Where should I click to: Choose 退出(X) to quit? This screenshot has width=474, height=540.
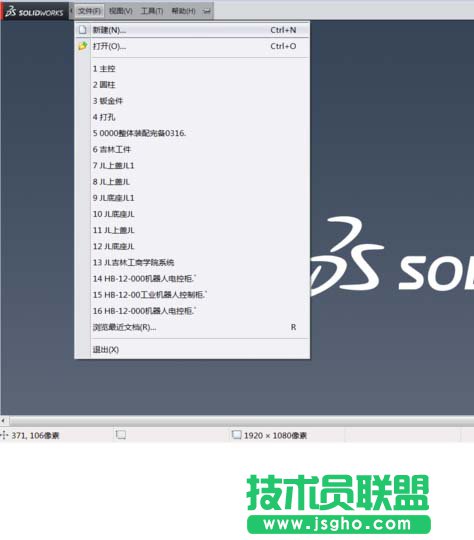192,350
